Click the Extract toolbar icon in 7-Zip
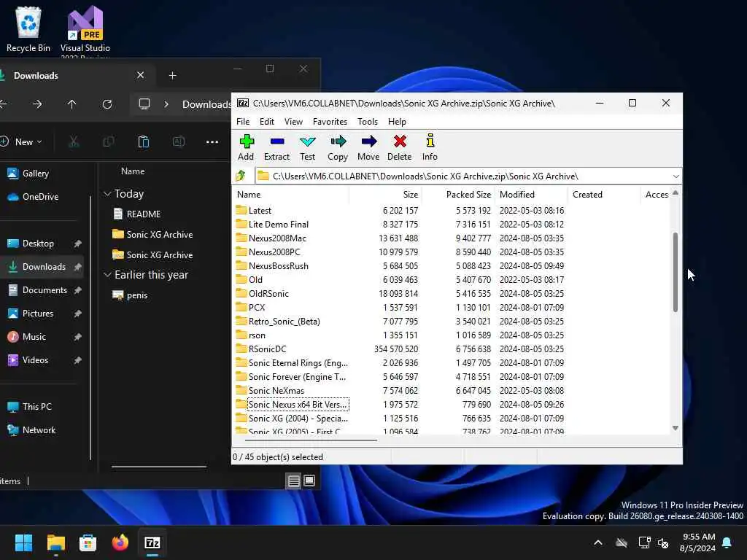The height and width of the screenshot is (560, 747). pos(276,147)
